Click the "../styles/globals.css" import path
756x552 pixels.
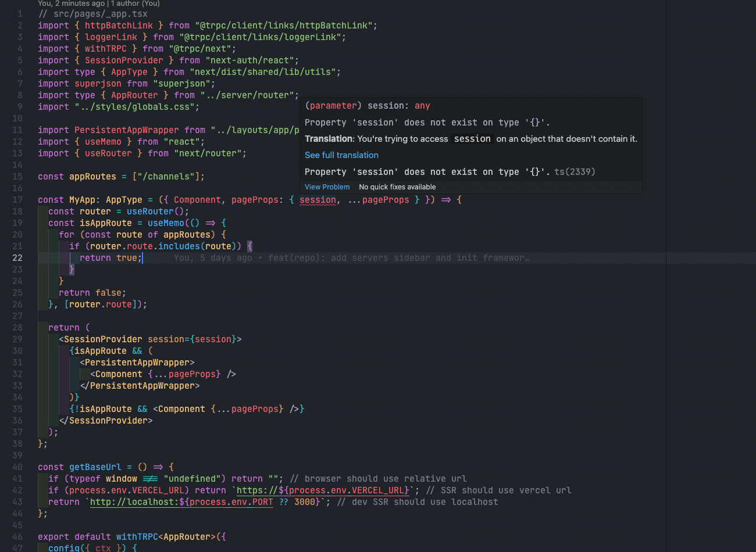pyautogui.click(x=134, y=107)
